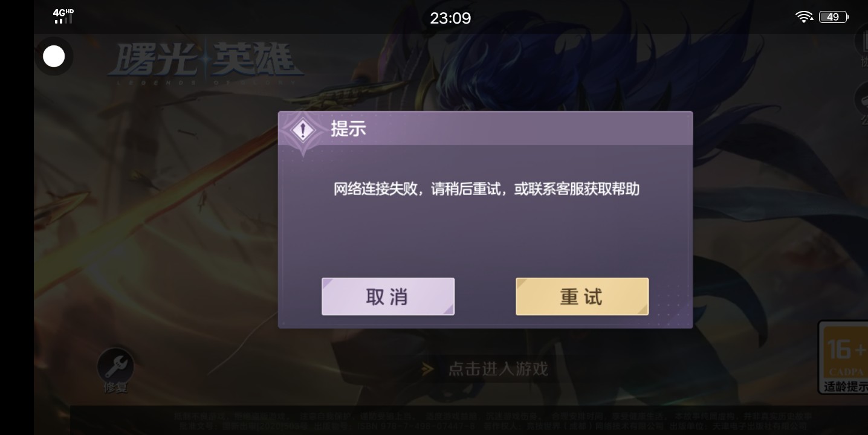Viewport: 868px width, 435px height.
Task: Tap the battery indicator showing 49
Action: coord(834,17)
